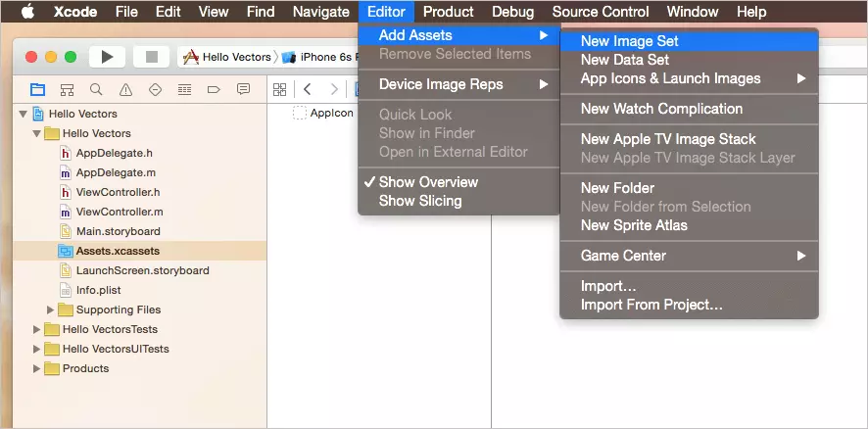
Task: Choose Import… menu item
Action: (689, 286)
